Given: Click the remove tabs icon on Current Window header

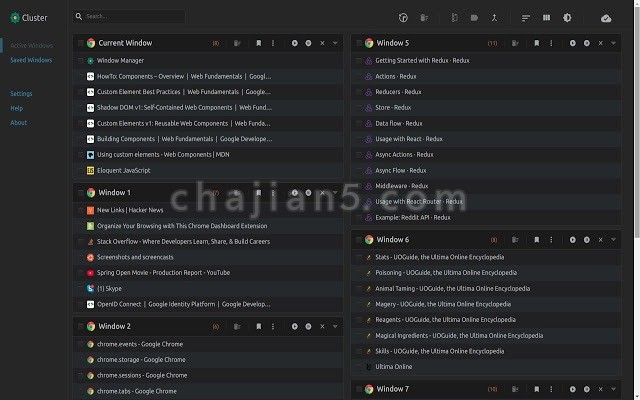Looking at the screenshot, I should [237, 43].
